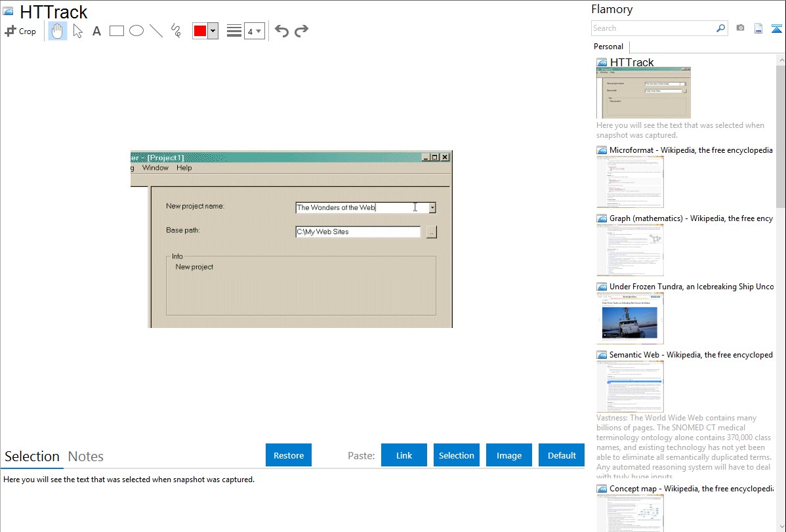Click the camera snapshot icon
786x532 pixels.
740,28
